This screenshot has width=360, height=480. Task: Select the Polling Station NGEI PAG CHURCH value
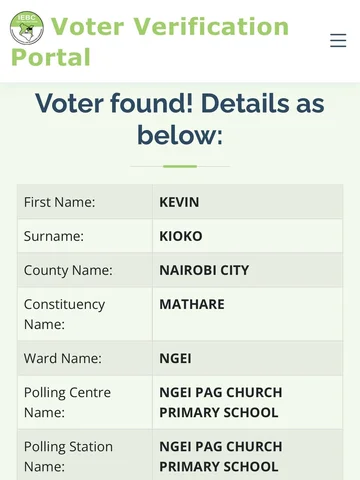[221, 456]
